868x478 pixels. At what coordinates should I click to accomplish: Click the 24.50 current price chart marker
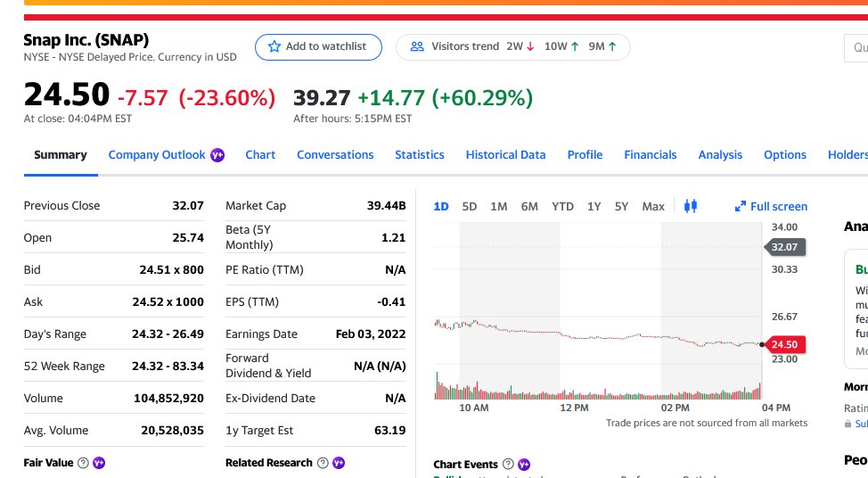[x=784, y=344]
